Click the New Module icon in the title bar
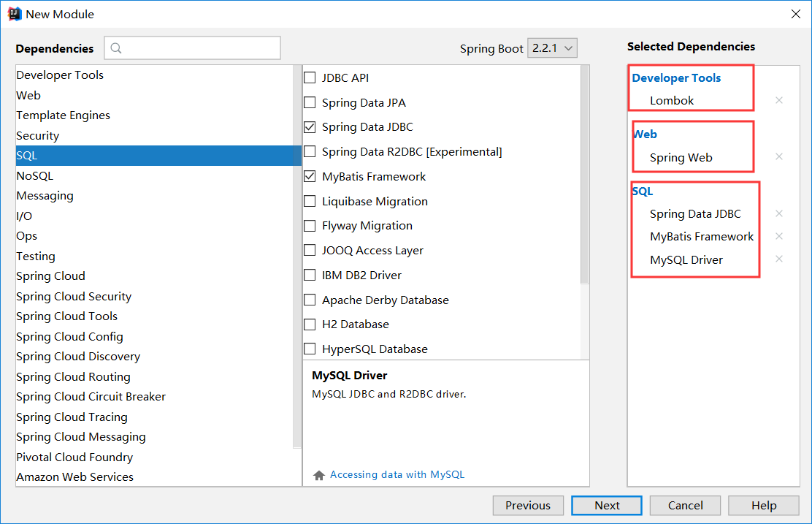Screen dimensions: 812x524 tap(13, 13)
